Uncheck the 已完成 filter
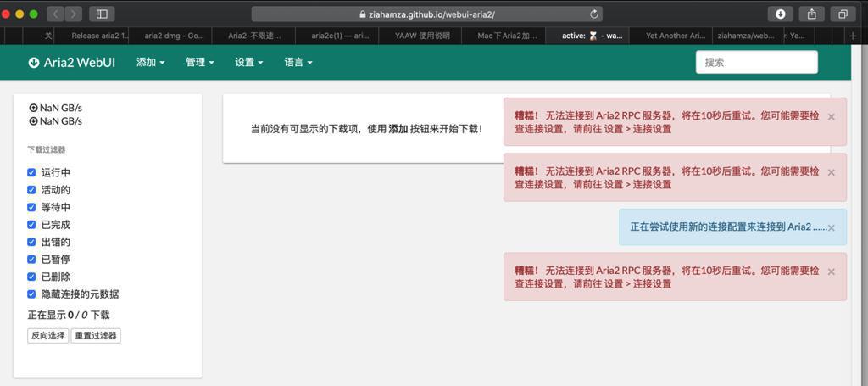868x386 pixels. pos(31,225)
